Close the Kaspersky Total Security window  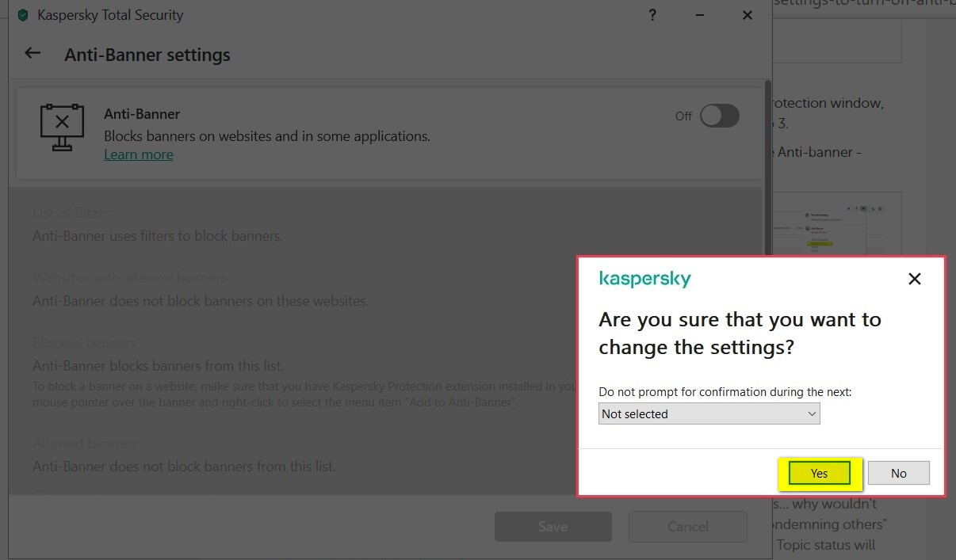747,15
